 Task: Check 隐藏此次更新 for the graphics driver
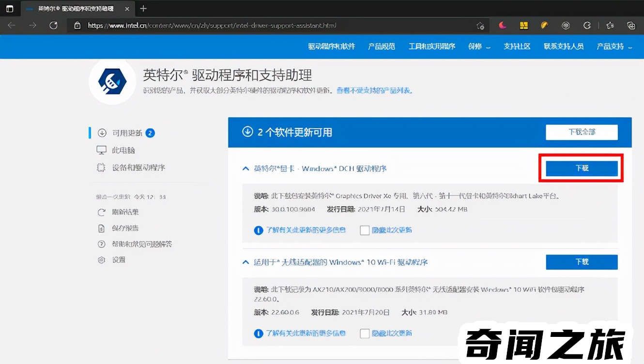pyautogui.click(x=365, y=230)
